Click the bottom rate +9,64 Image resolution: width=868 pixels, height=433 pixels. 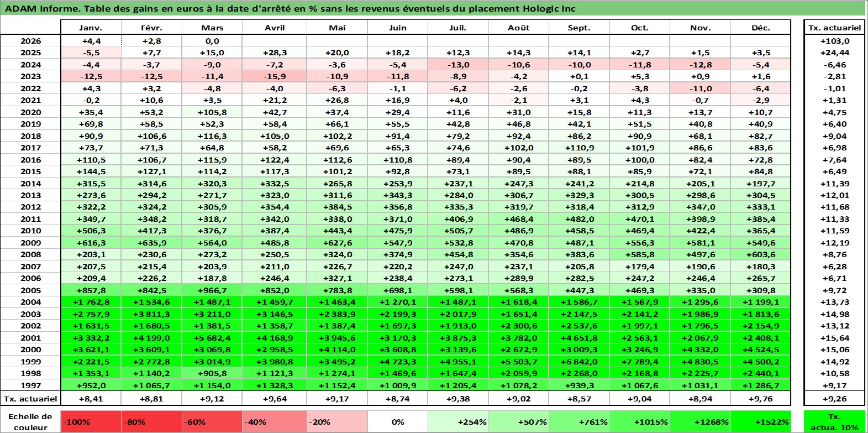click(x=275, y=399)
